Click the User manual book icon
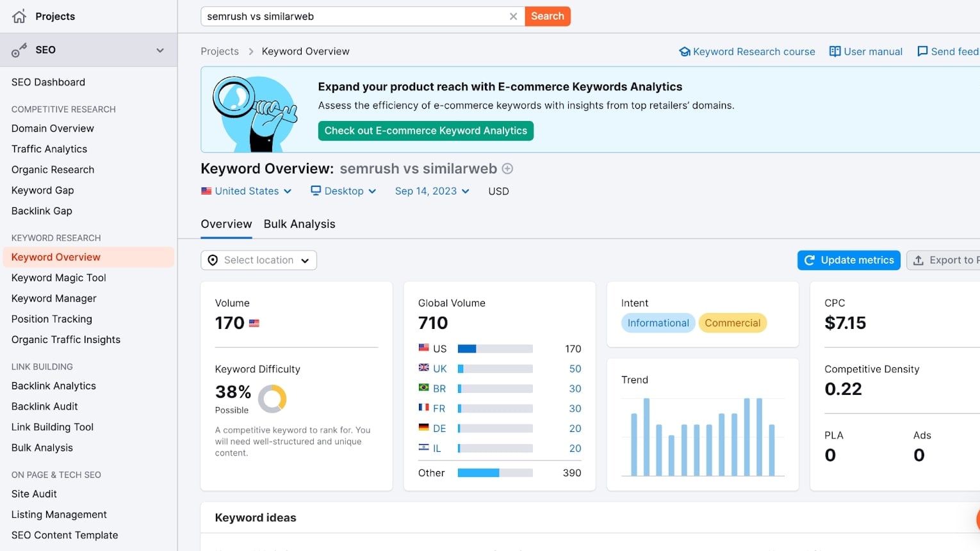The image size is (980, 551). pos(835,51)
